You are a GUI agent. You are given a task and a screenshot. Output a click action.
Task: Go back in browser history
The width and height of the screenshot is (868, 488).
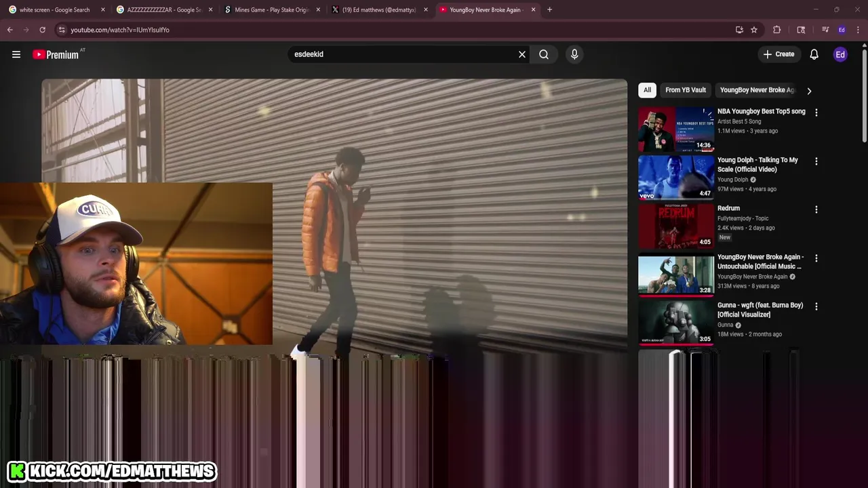9,30
